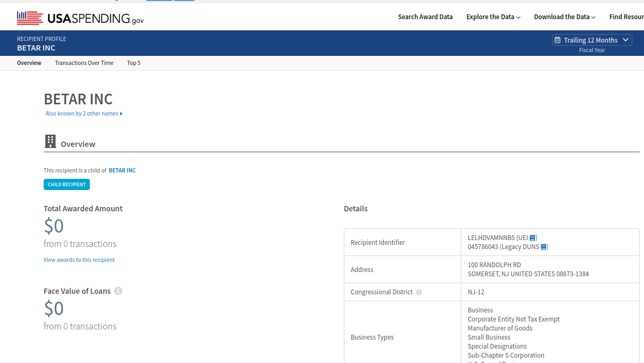Open the Trailing 12 Months fiscal year dropdown
Viewport: 644px width, 363px height.
pos(592,40)
